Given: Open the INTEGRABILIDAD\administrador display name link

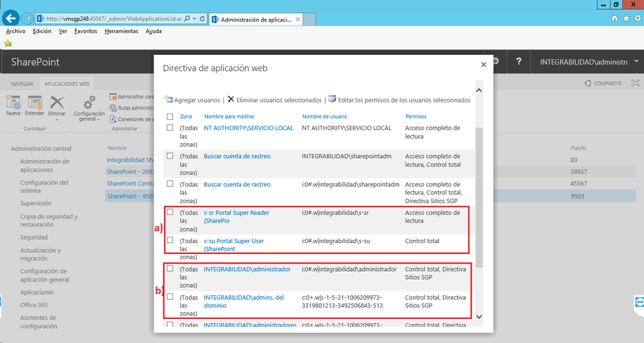Looking at the screenshot, I should tap(247, 269).
